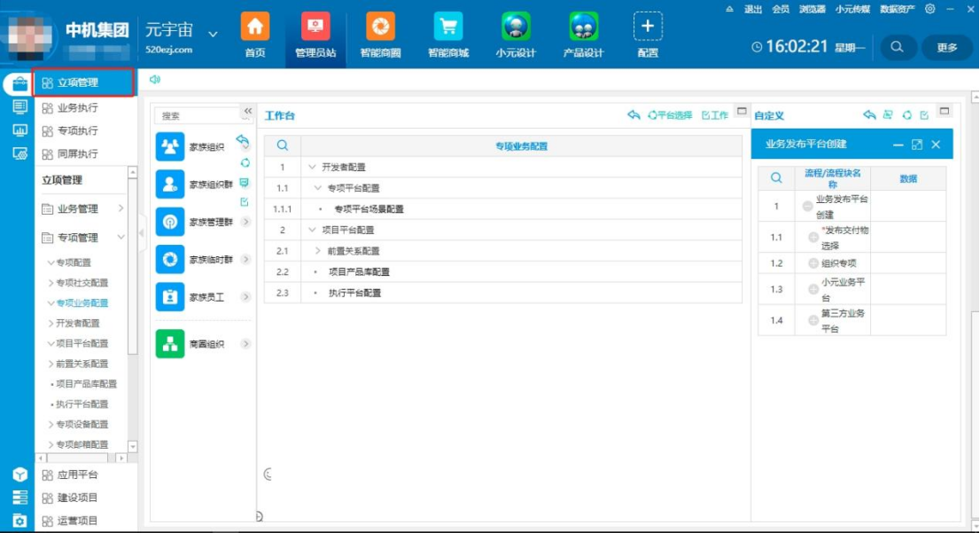Open the 小元设计 app icon
Image resolution: width=980 pixels, height=533 pixels.
tap(516, 27)
